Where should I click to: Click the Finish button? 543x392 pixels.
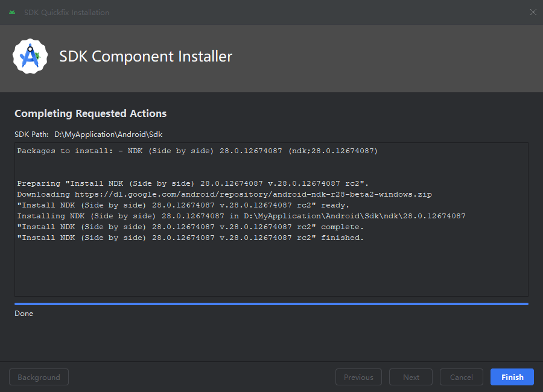(512, 377)
